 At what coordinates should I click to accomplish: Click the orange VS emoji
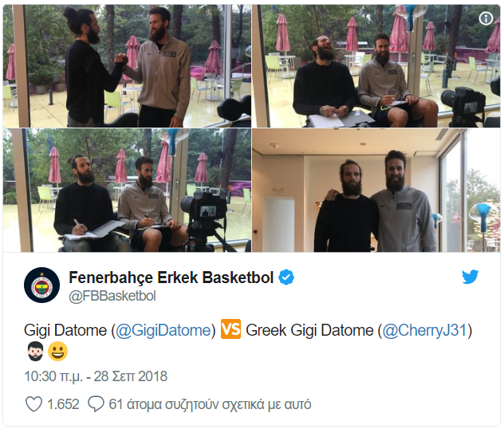coord(230,329)
